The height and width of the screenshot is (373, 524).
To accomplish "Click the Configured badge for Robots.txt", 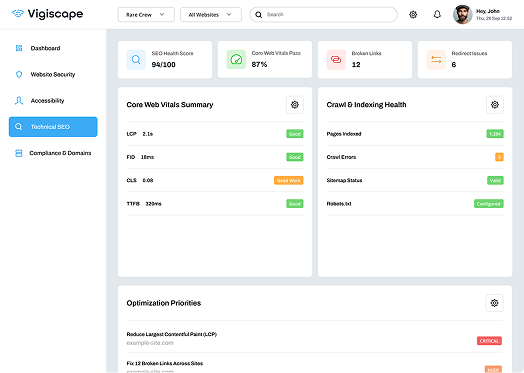I will click(x=489, y=204).
